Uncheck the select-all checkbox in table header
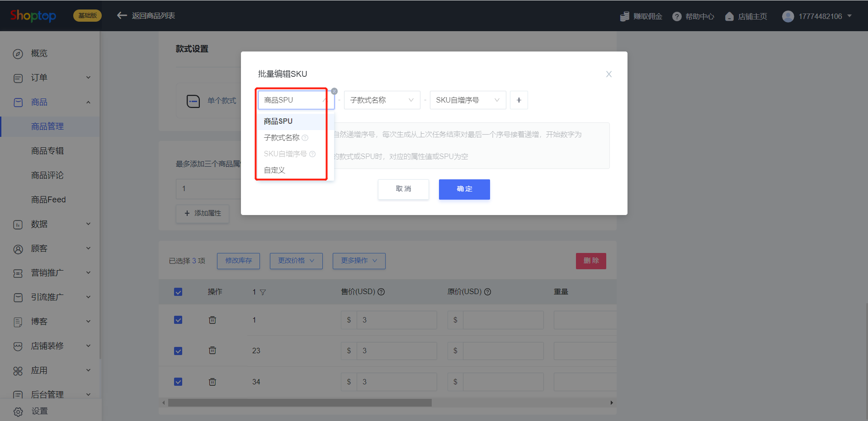This screenshot has width=868, height=421. coord(178,292)
